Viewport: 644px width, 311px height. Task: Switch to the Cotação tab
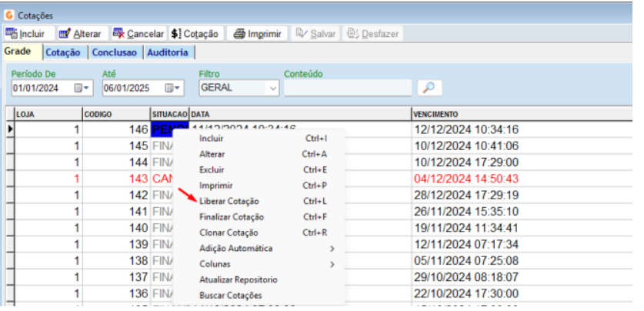(65, 52)
